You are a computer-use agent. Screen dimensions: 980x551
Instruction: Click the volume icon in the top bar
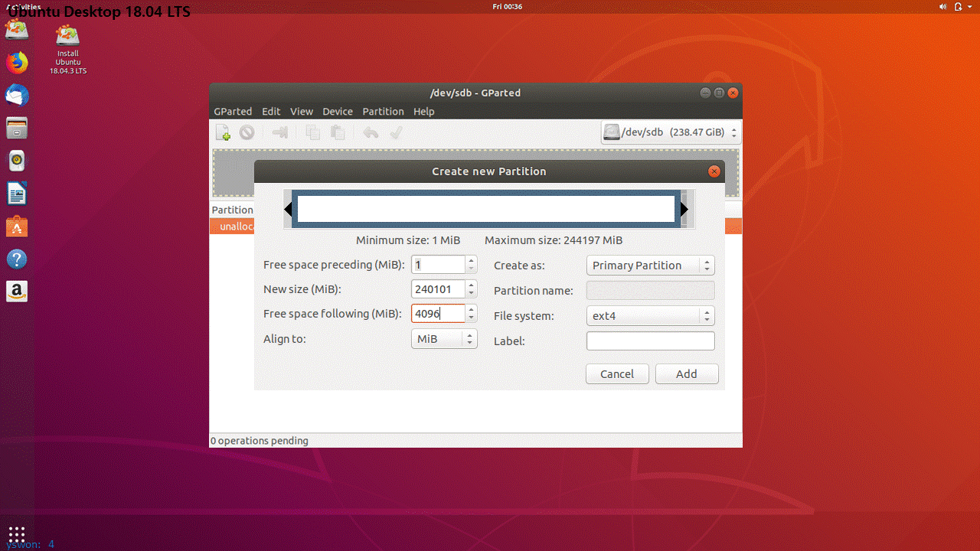point(942,6)
